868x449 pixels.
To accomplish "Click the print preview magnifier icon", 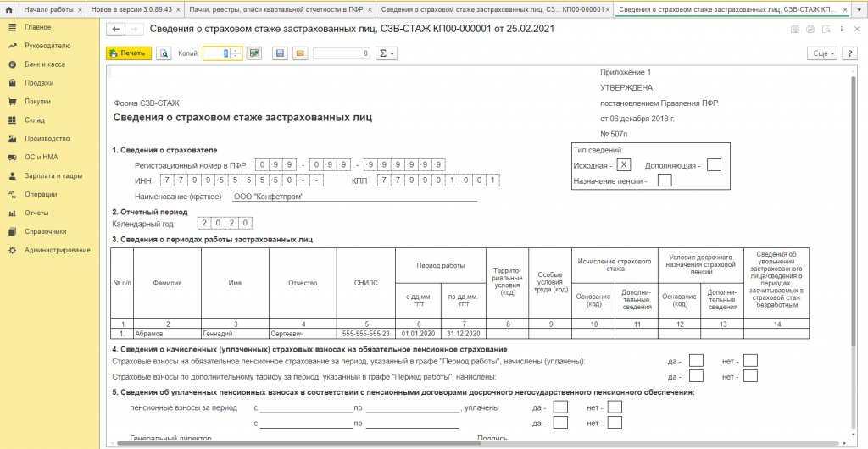I will [164, 53].
